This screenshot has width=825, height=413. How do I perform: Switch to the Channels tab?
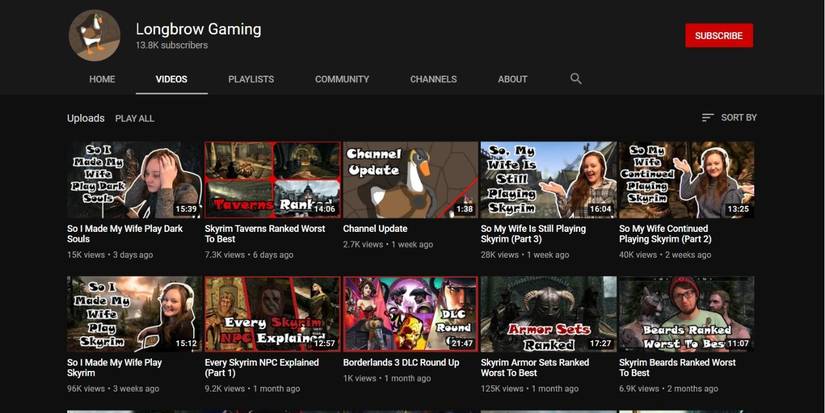(x=434, y=79)
